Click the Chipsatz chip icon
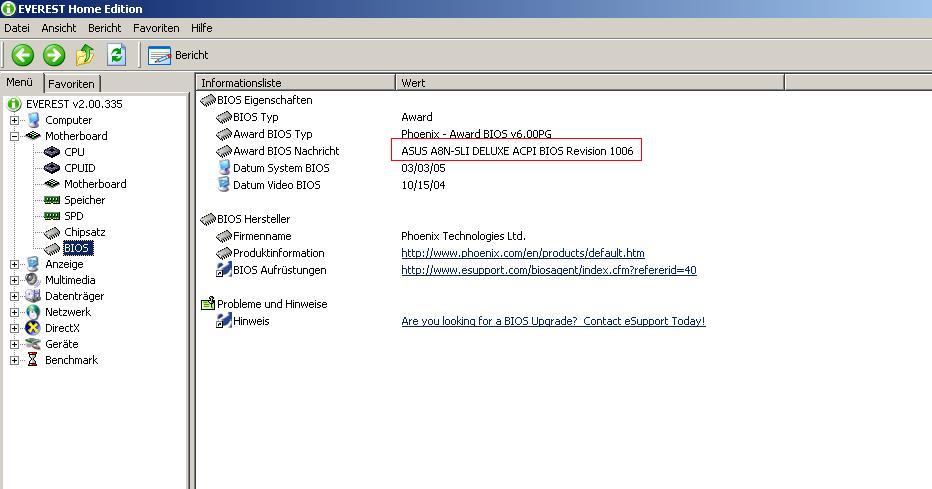 click(x=52, y=232)
